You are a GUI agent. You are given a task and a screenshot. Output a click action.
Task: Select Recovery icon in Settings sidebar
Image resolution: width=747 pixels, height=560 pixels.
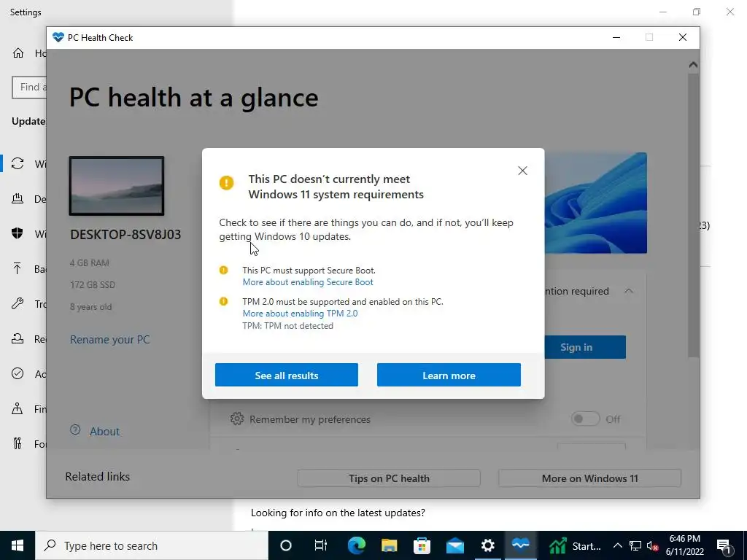click(x=18, y=338)
